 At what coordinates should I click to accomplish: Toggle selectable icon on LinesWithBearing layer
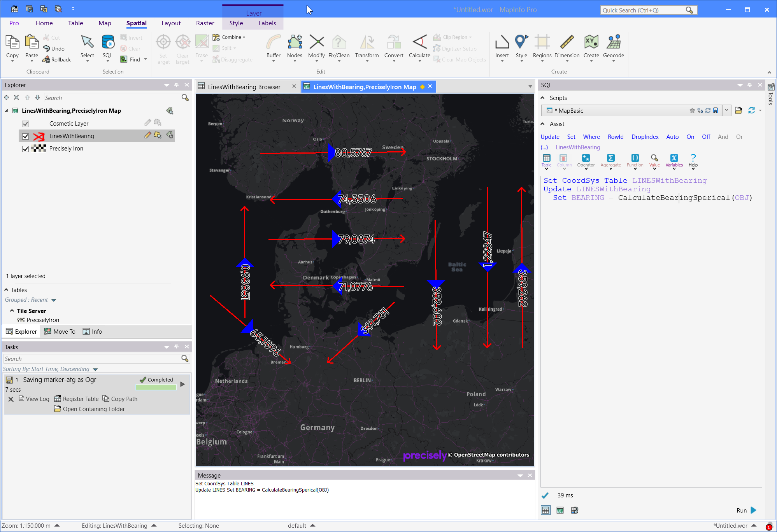coord(158,135)
